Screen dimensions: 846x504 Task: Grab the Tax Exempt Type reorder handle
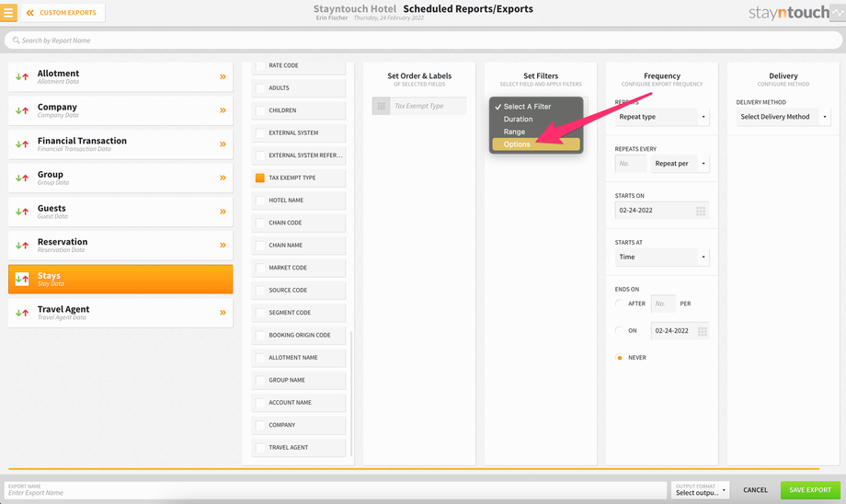(382, 107)
